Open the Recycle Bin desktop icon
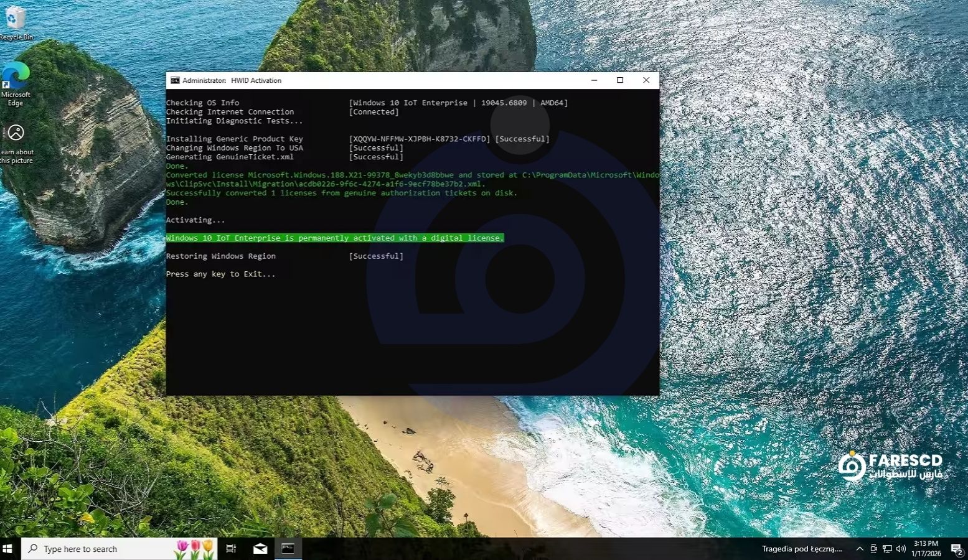 click(15, 20)
